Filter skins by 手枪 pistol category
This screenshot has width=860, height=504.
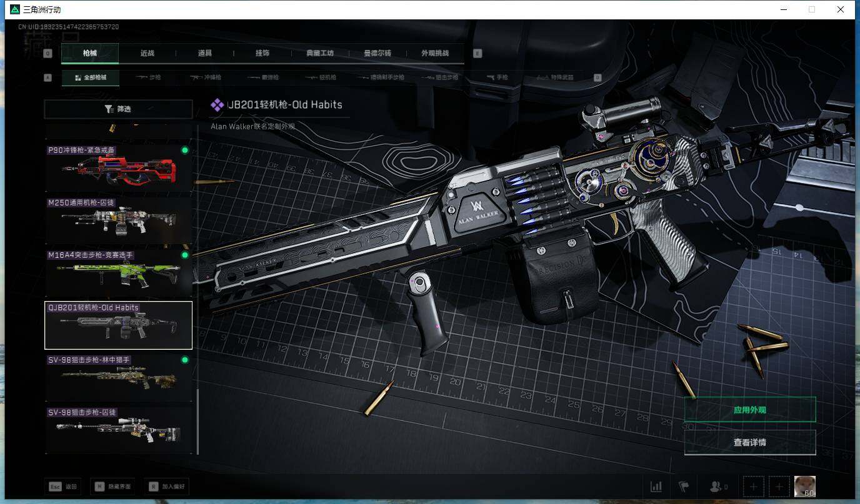click(x=497, y=78)
